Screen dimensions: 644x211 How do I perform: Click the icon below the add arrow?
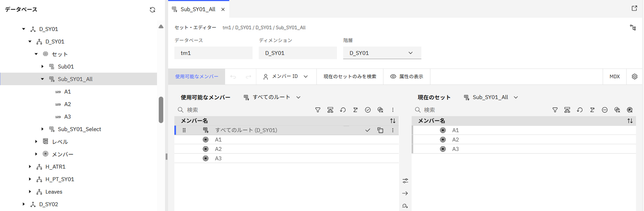tap(405, 206)
